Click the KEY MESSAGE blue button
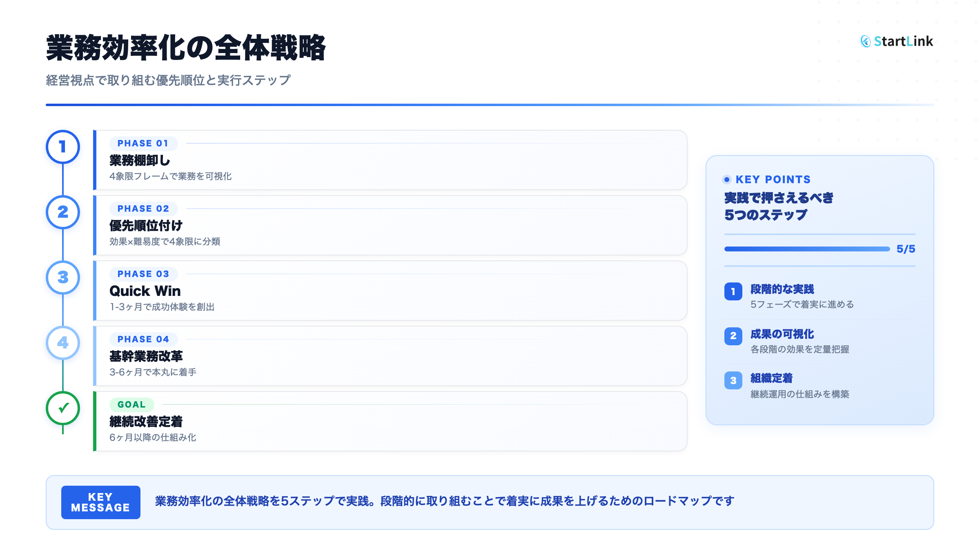This screenshot has width=980, height=551. click(100, 502)
